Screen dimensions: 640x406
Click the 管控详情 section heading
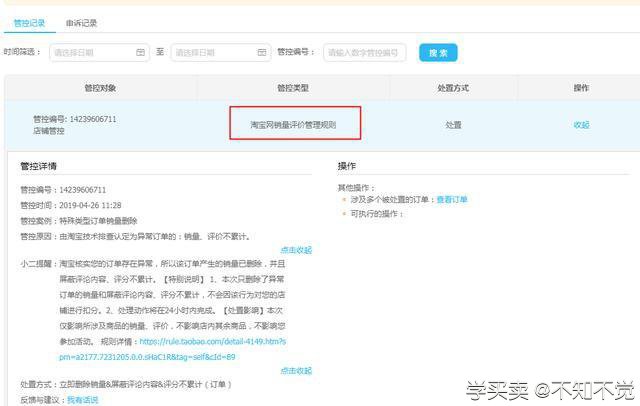pos(39,166)
